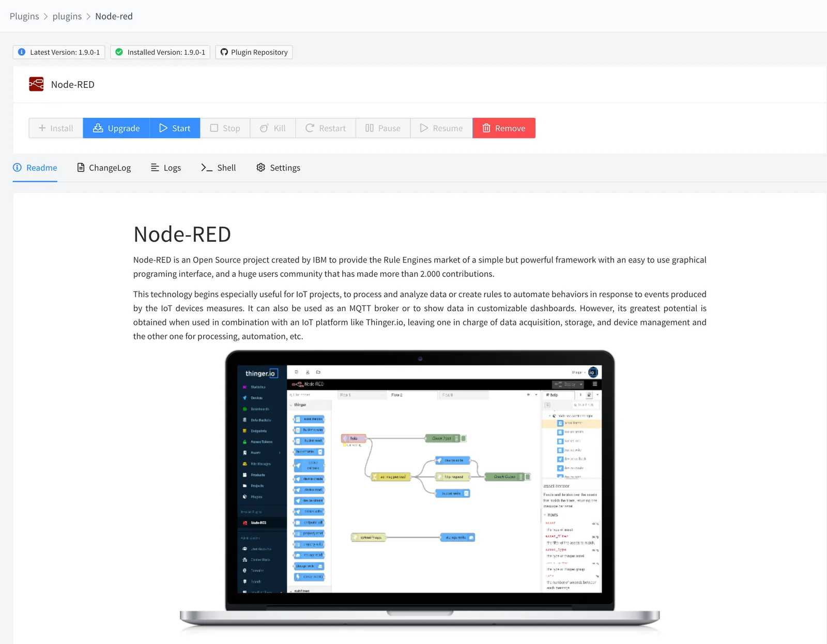Open the Shell tab
Viewport: 827px width, 644px height.
coord(219,167)
